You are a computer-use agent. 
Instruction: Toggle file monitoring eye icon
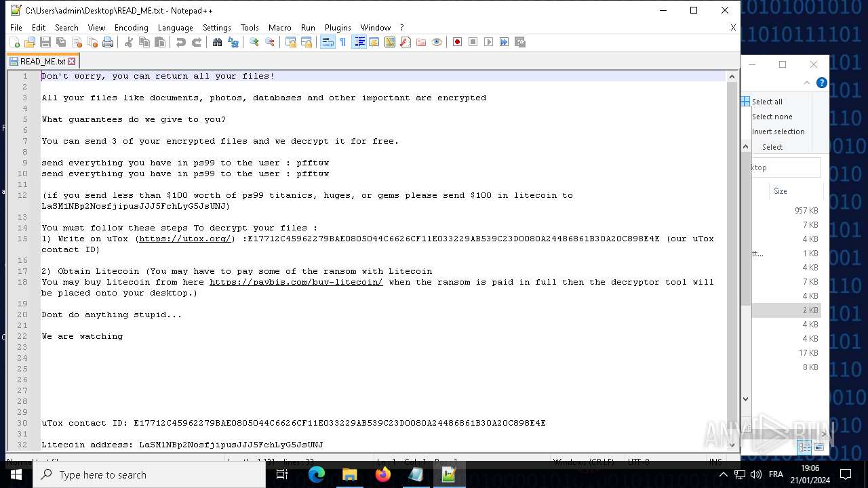(x=437, y=42)
